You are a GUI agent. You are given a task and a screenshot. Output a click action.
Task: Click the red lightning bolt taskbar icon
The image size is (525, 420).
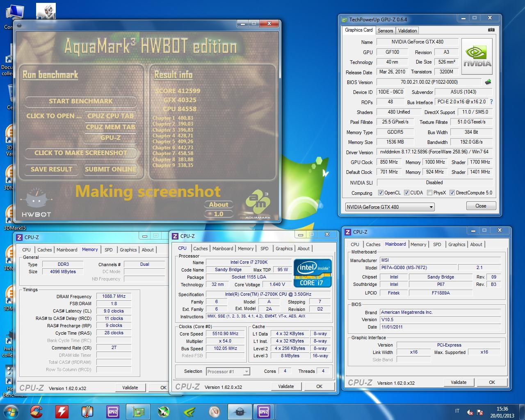(62, 411)
